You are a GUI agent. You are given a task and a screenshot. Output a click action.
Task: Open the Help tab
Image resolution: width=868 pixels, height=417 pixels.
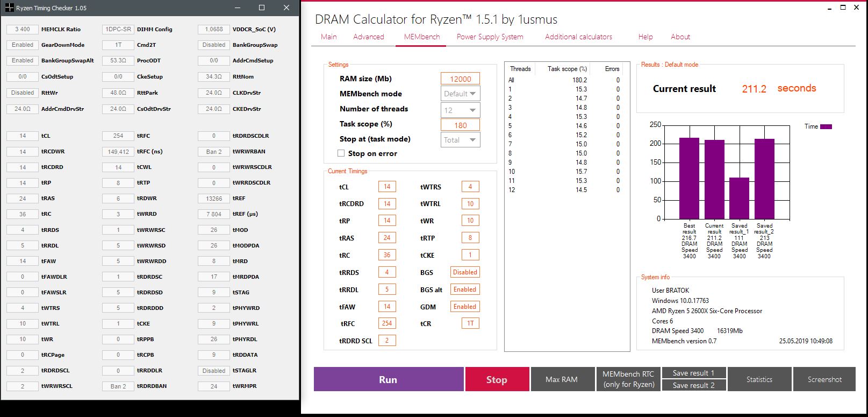pyautogui.click(x=645, y=37)
